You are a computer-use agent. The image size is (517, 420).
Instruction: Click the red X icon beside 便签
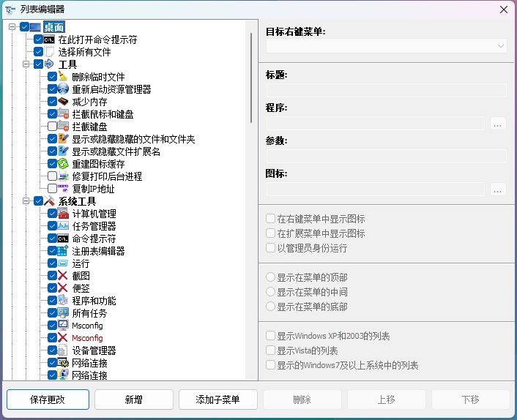coord(63,288)
